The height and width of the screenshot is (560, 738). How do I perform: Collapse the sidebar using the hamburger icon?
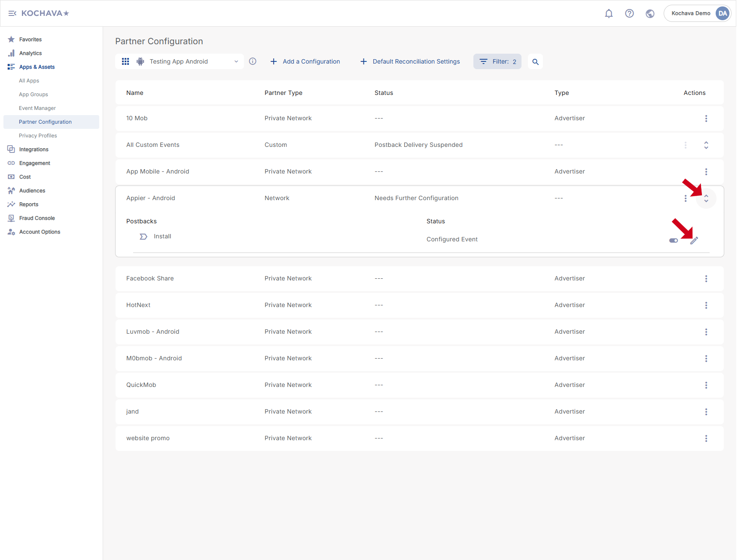point(12,13)
